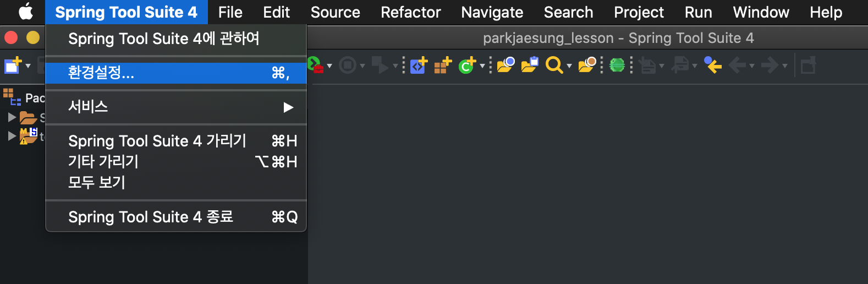
Task: Open the Apple menu
Action: (26, 12)
